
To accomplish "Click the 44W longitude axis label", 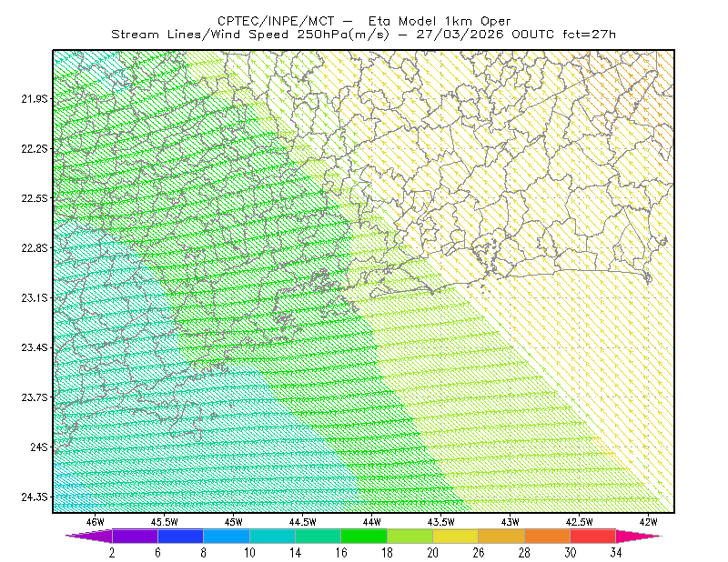I will 372,522.
